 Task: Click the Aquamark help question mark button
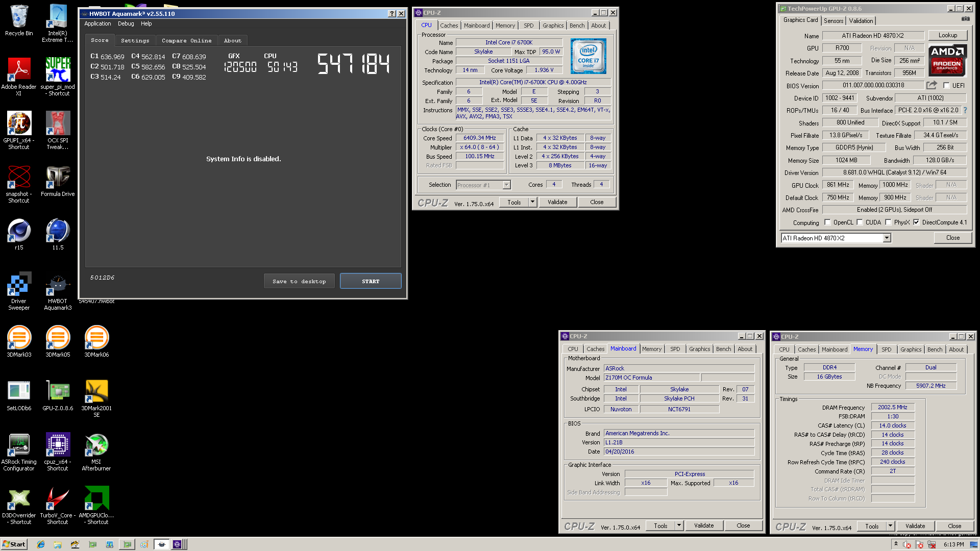[x=391, y=14]
